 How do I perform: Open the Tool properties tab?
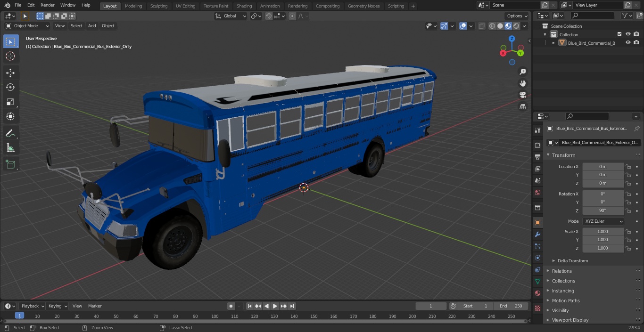[537, 130]
